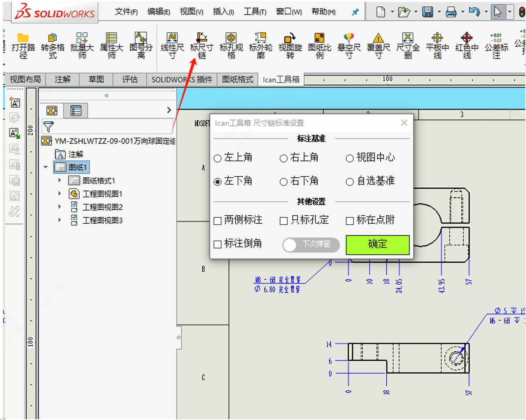
Task: Expand the 工程图视图1 tree node
Action: click(60, 194)
